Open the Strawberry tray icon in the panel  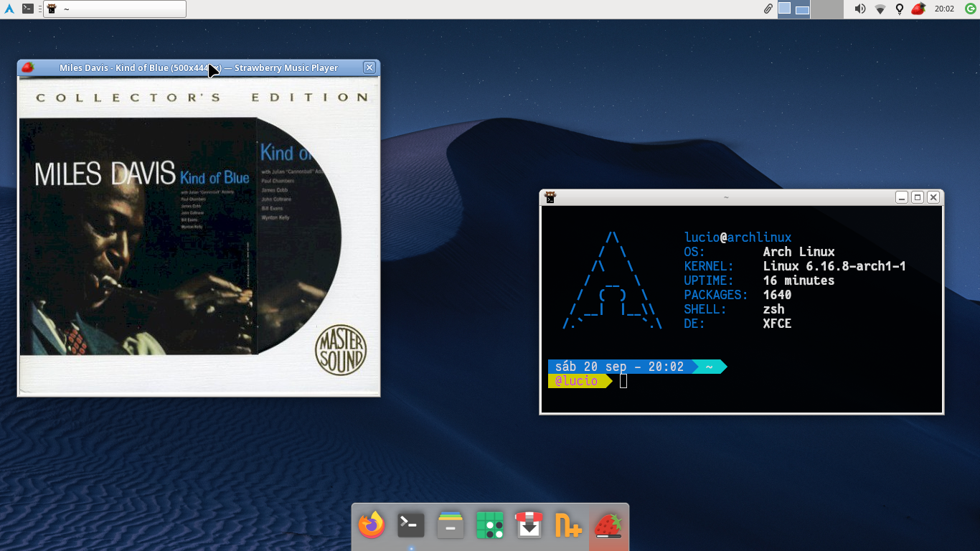(x=918, y=9)
